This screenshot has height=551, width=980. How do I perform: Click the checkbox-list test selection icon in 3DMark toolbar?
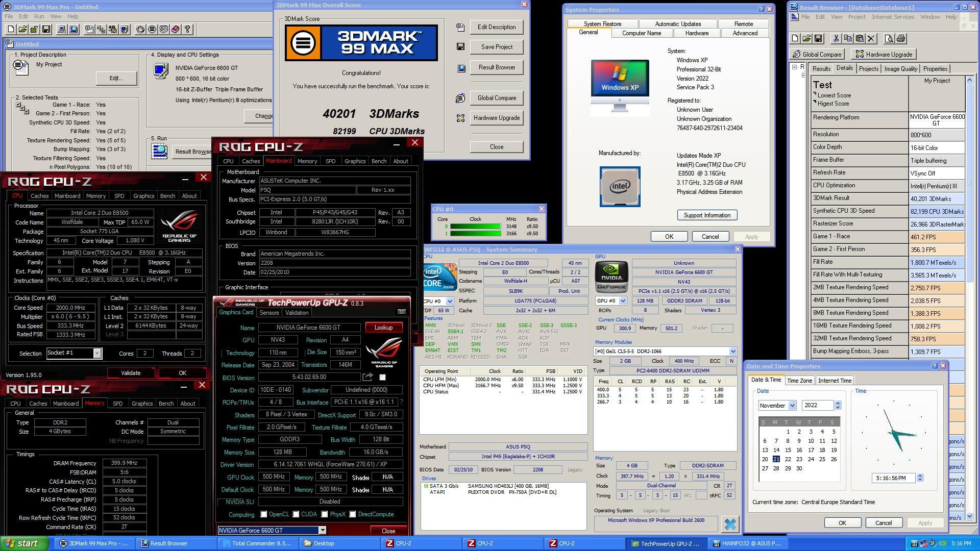(101, 29)
